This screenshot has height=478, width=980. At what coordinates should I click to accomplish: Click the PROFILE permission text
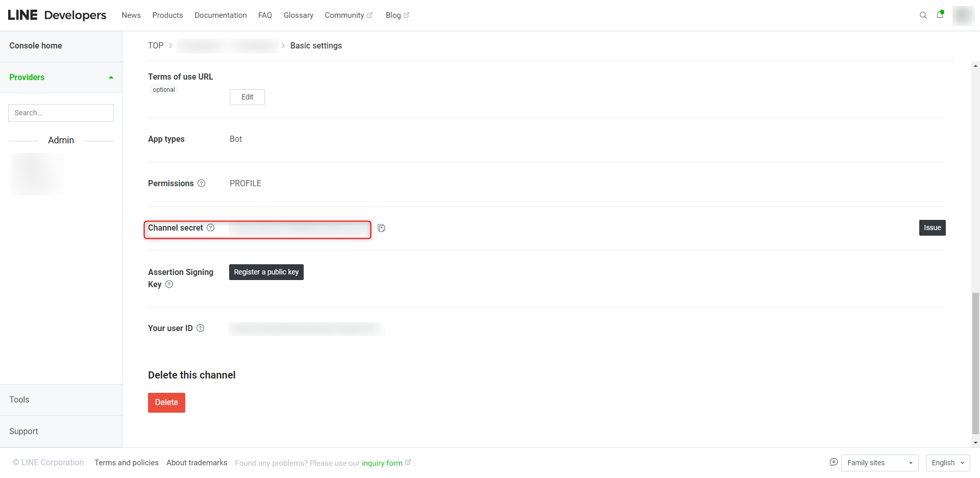(246, 183)
